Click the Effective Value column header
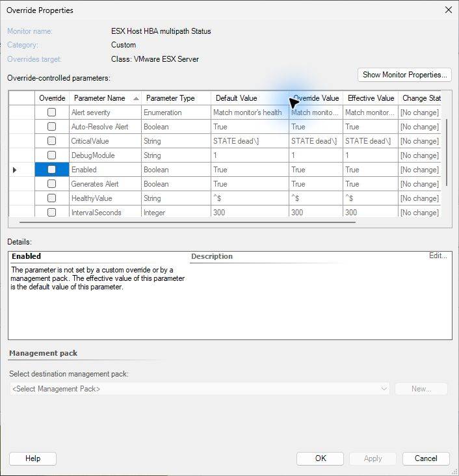This screenshot has height=476, width=459. pyautogui.click(x=371, y=98)
